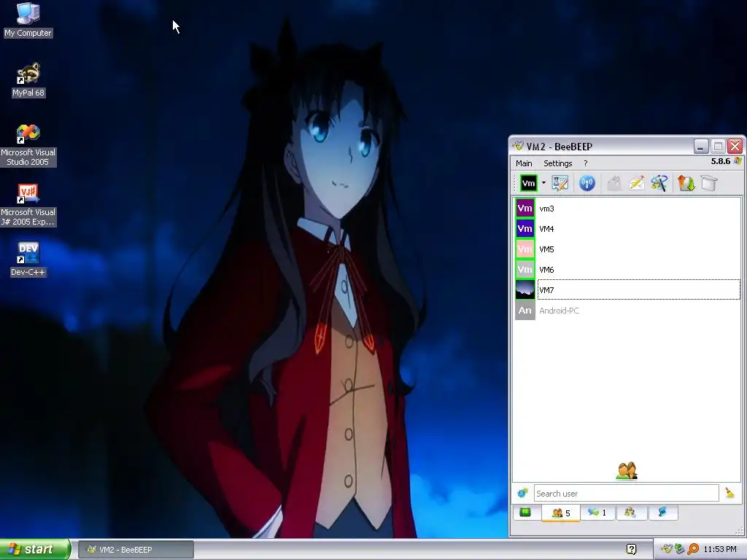The width and height of the screenshot is (747, 560).
Task: Click the two-people icon at the bottom of the user list
Action: pyautogui.click(x=627, y=470)
